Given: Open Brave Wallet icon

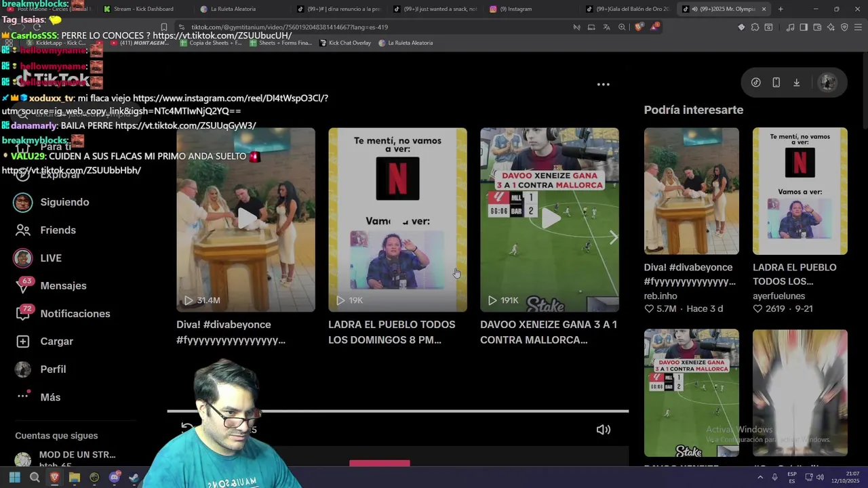Looking at the screenshot, I should click(x=817, y=27).
